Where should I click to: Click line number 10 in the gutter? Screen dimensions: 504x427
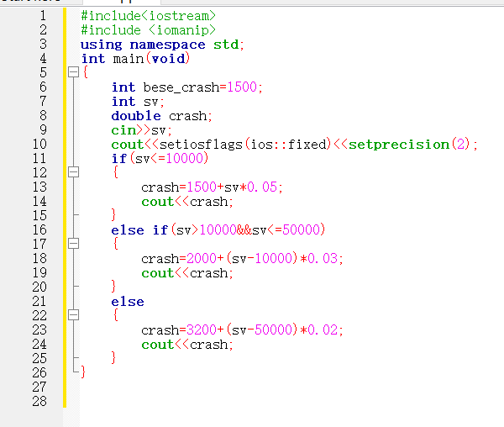39,144
